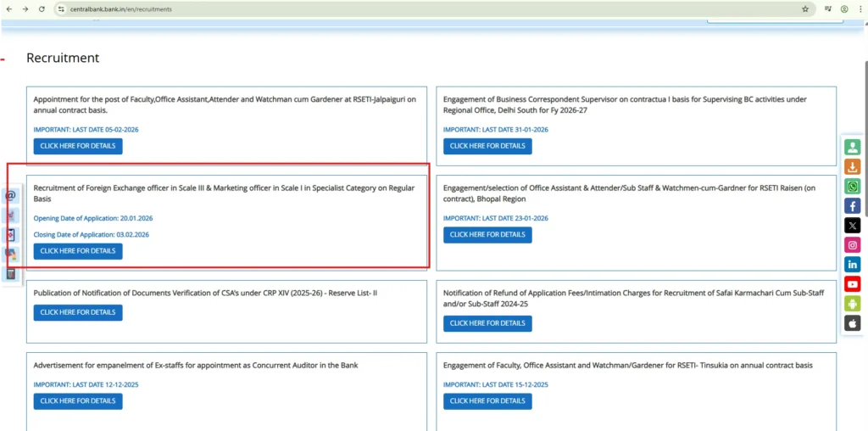Click the Instagram icon in sidebar
The width and height of the screenshot is (868, 431).
pyautogui.click(x=852, y=245)
